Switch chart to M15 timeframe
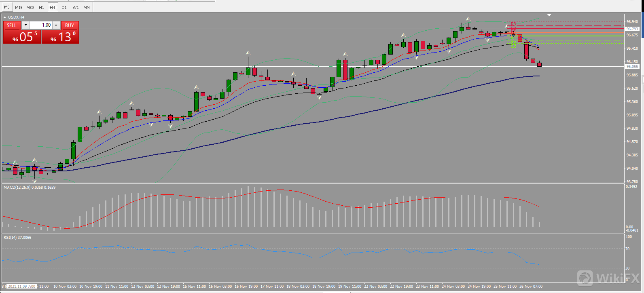The width and height of the screenshot is (644, 293). click(19, 7)
